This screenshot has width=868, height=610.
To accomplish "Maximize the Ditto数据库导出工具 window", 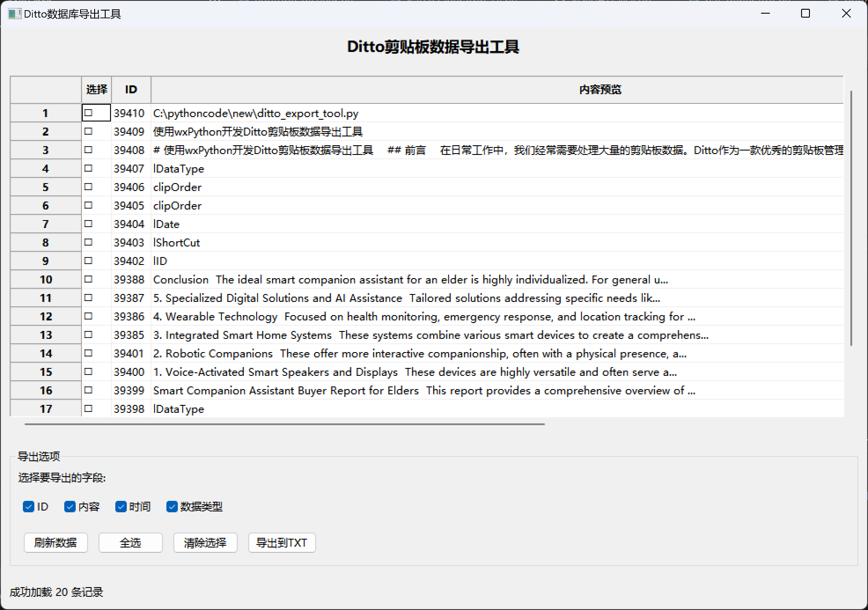I will pyautogui.click(x=805, y=14).
